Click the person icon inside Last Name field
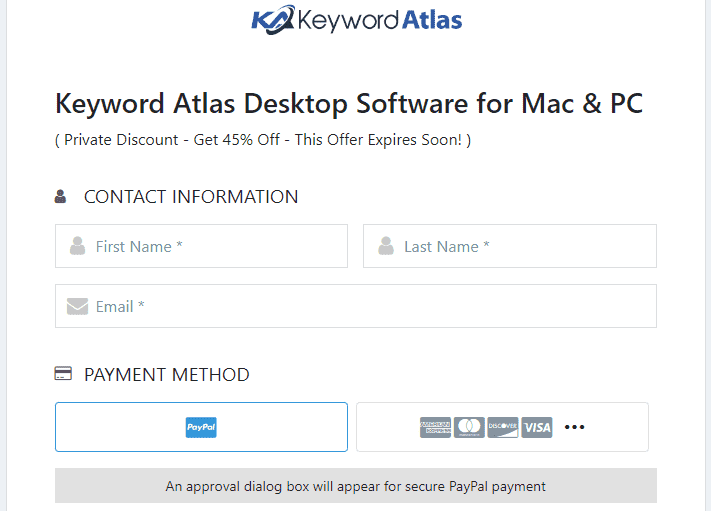The image size is (711, 511). (x=386, y=246)
